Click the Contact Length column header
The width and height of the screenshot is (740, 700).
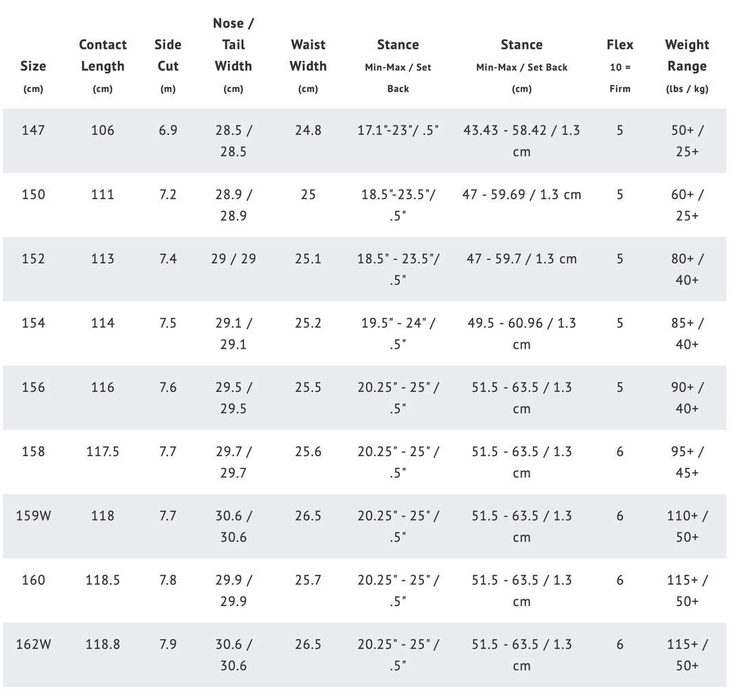103,55
